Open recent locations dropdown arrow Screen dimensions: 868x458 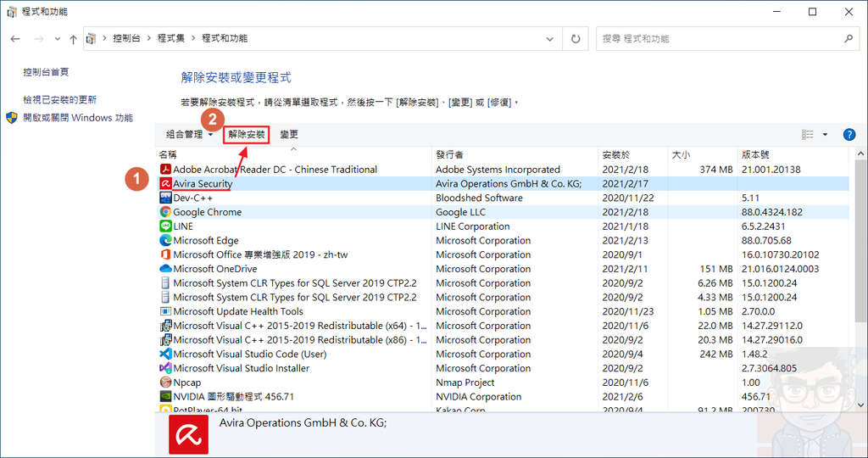coord(58,39)
